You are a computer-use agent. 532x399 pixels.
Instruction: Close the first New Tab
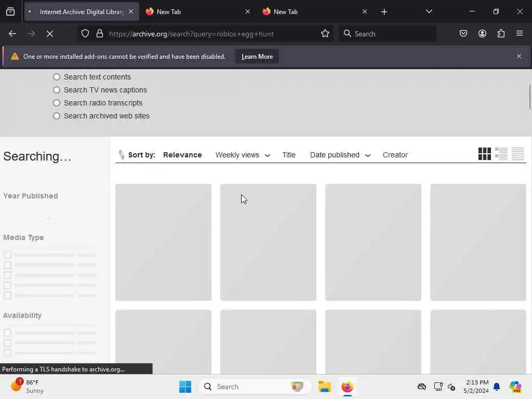[x=248, y=11]
